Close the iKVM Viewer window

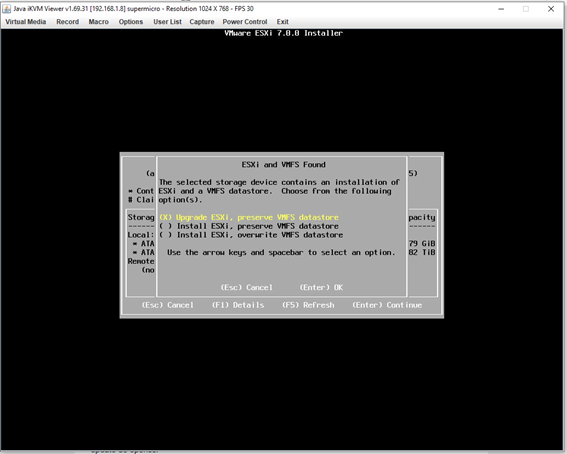tap(551, 9)
